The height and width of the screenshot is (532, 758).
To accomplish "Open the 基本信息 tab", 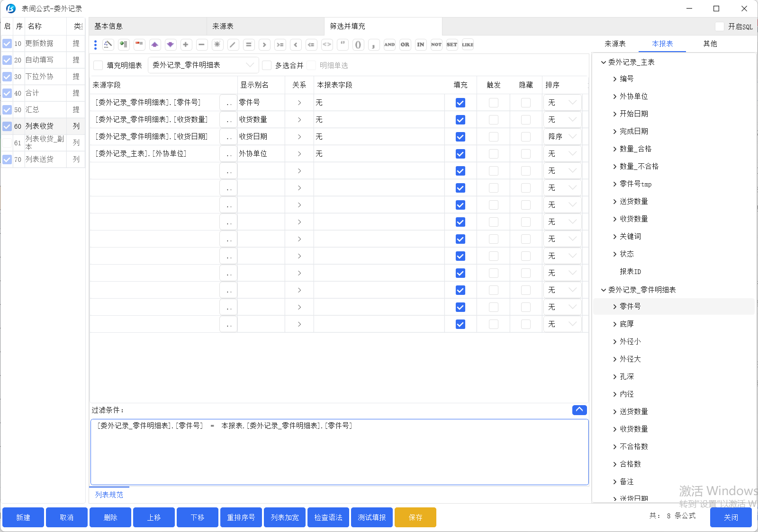I will pyautogui.click(x=108, y=27).
